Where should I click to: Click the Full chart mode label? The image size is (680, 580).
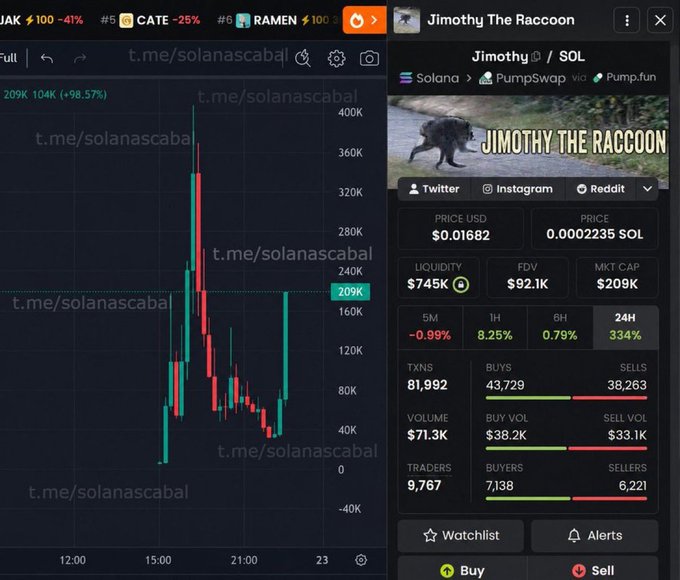(8, 58)
